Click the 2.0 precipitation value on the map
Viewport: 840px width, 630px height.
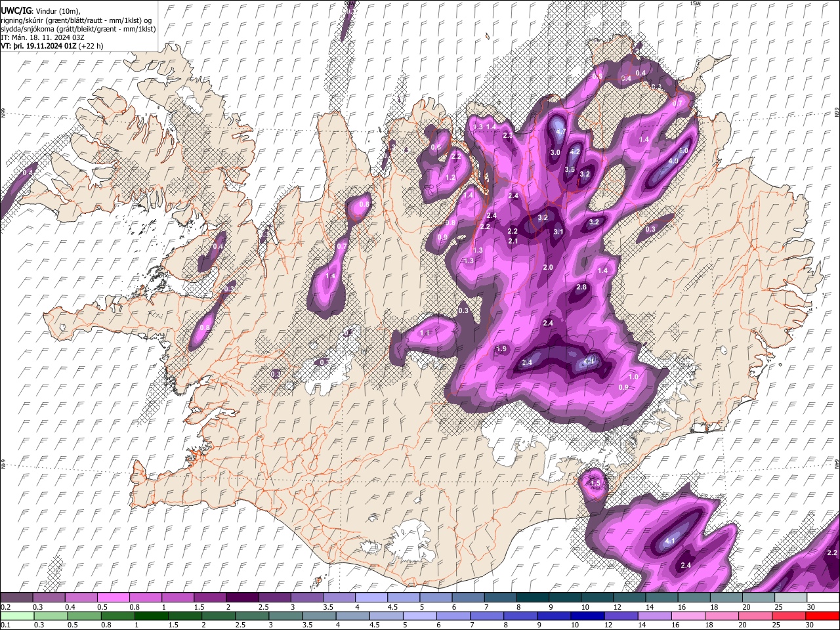coord(549,267)
